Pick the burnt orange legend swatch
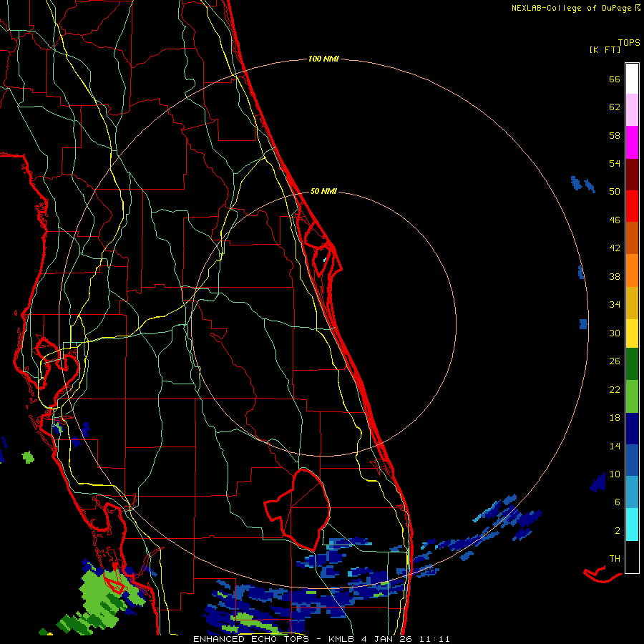 pyautogui.click(x=632, y=238)
